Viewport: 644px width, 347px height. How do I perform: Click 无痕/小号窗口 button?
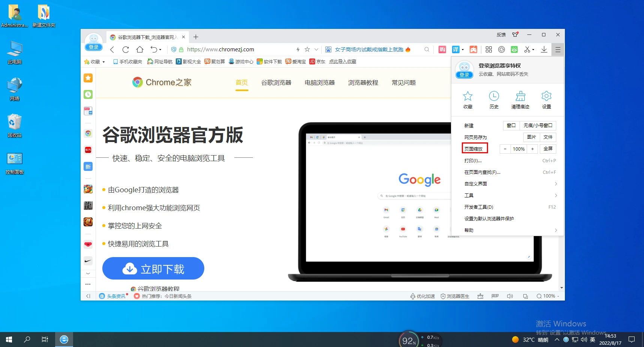(x=538, y=125)
